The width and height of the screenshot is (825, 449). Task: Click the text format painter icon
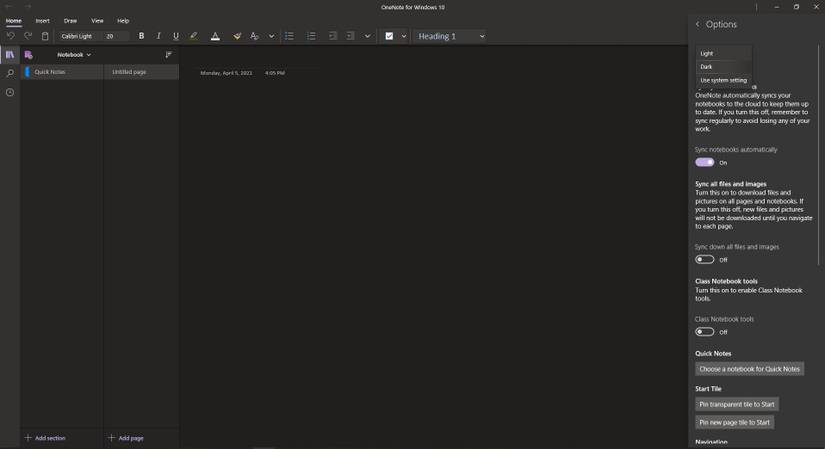254,36
